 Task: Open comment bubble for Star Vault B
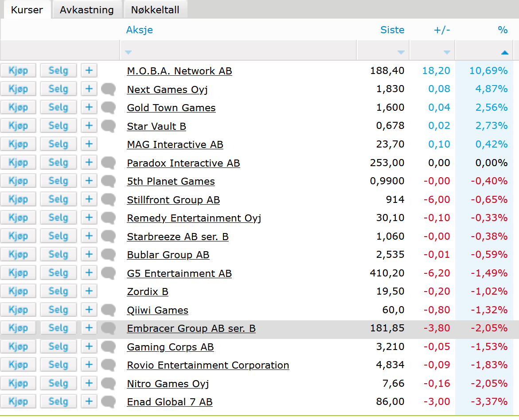[108, 126]
